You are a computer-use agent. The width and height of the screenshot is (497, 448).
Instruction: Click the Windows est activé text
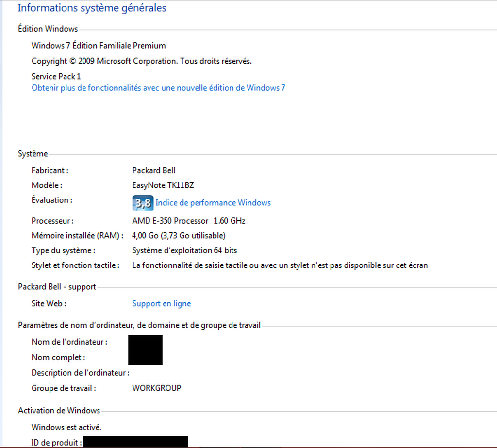66,428
